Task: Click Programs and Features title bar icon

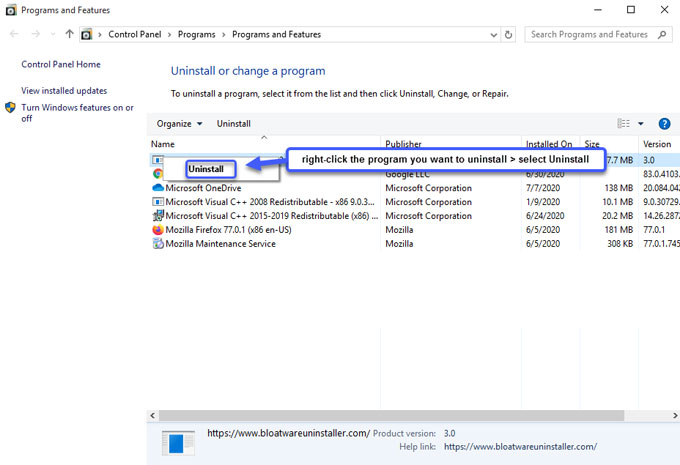Action: tap(11, 10)
